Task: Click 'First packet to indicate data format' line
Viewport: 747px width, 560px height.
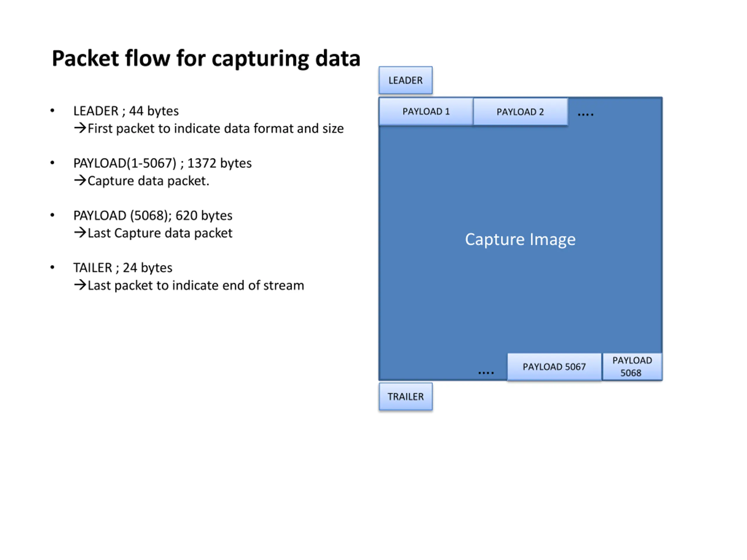Action: (x=209, y=128)
